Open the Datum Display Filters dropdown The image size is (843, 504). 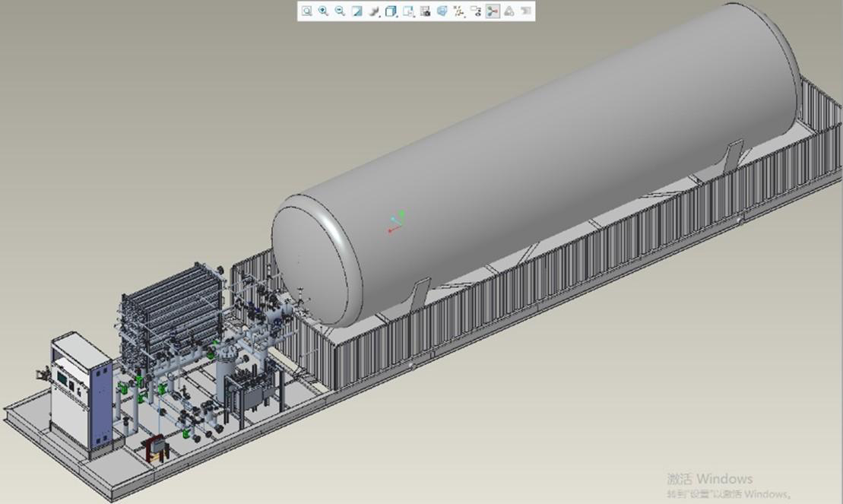[459, 11]
